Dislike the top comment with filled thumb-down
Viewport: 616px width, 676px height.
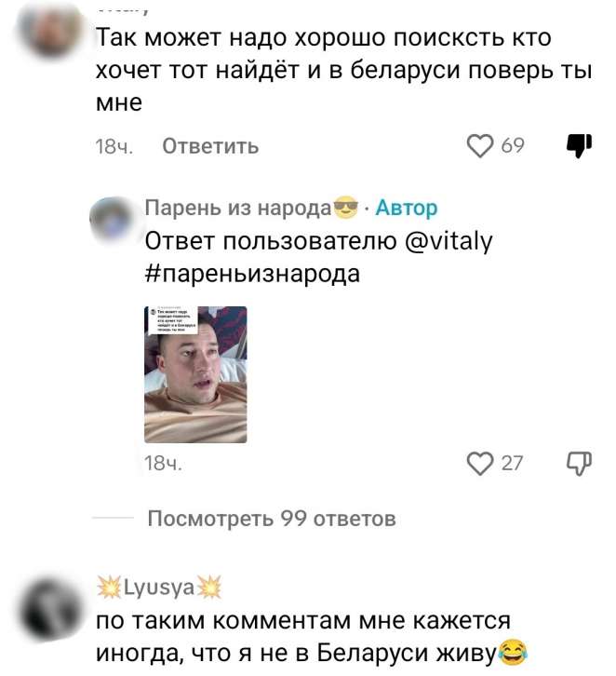pos(579,145)
